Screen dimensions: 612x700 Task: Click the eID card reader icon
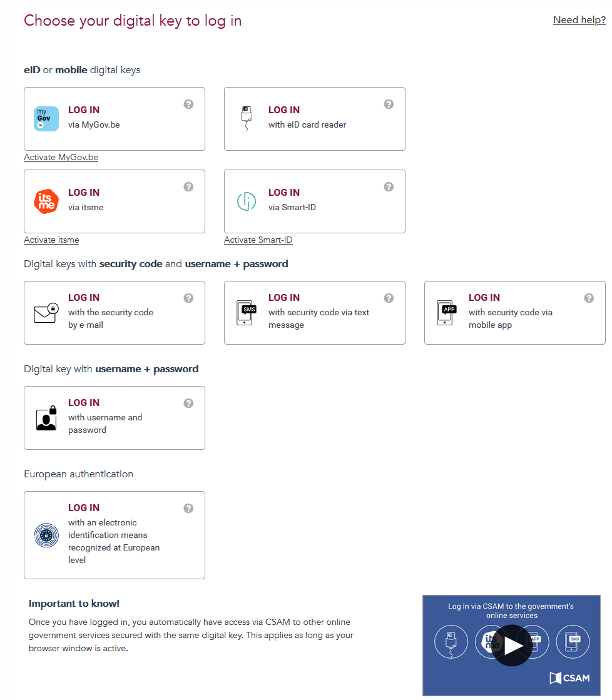click(247, 119)
